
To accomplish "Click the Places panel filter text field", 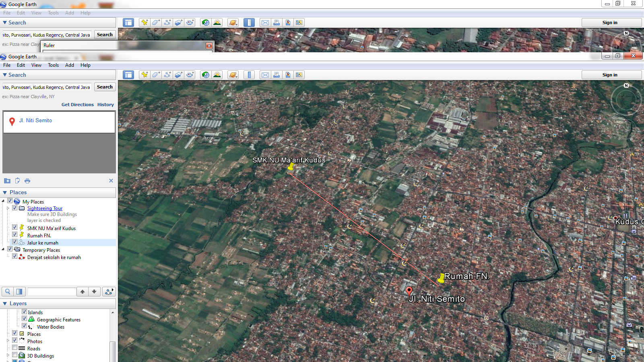I will coord(52,292).
